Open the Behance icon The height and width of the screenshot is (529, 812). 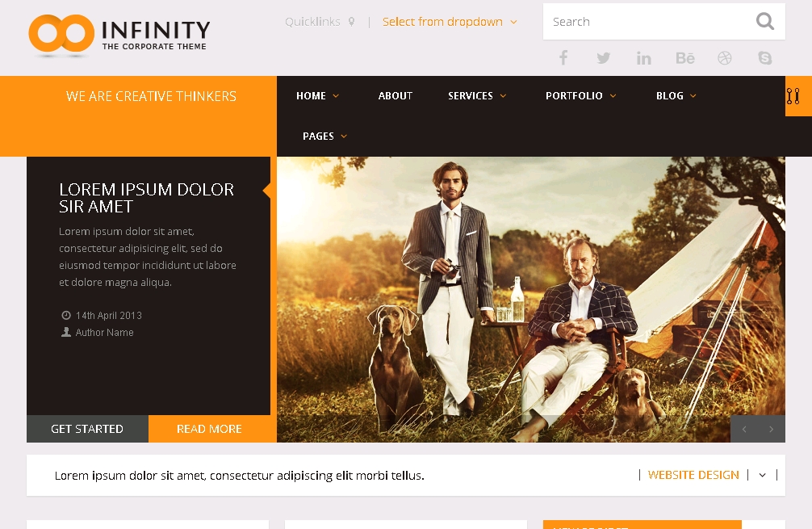point(684,58)
